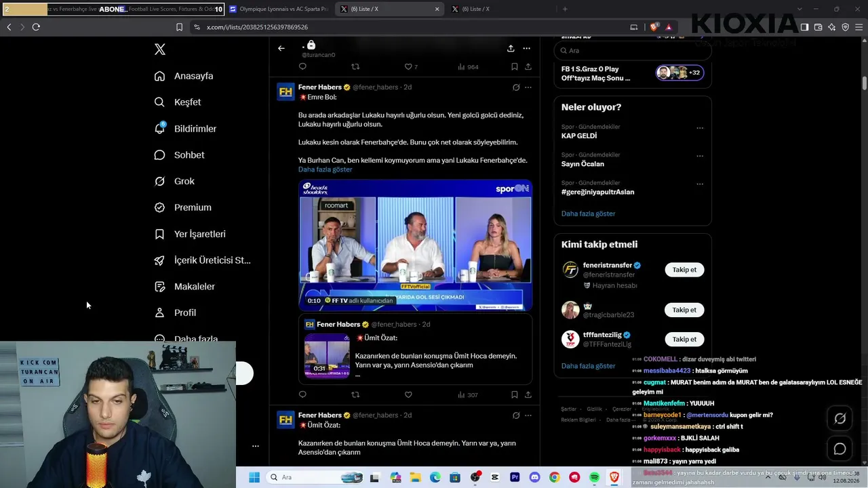The width and height of the screenshot is (868, 488).
Task: Switch to Olympique Lyonnais vs AC Sparta tab
Action: click(x=279, y=9)
